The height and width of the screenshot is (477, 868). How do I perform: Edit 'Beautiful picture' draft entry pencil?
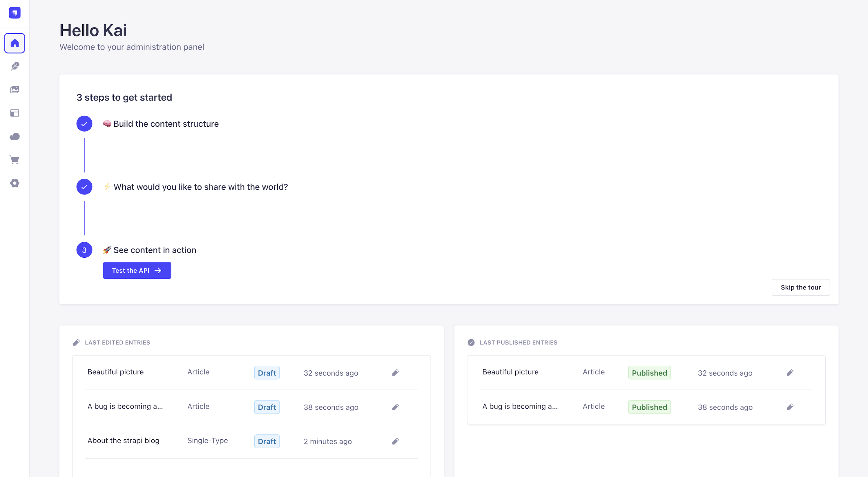[x=395, y=373]
